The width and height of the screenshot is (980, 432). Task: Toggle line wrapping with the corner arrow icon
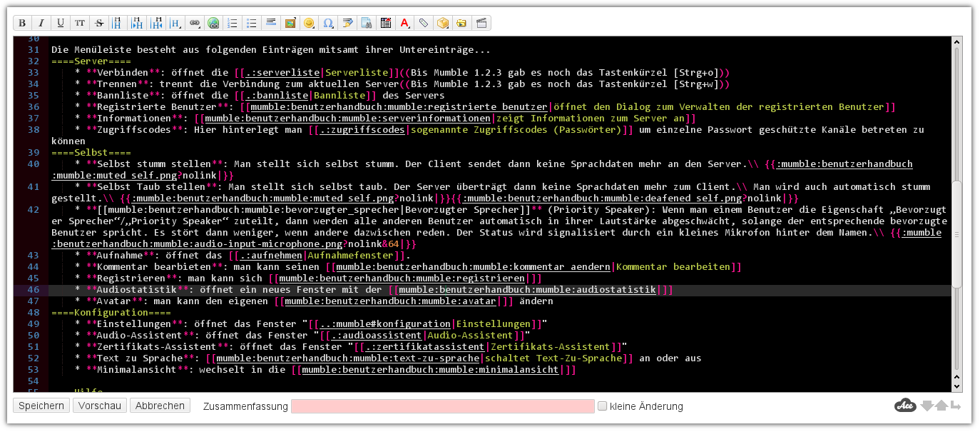pos(956,406)
